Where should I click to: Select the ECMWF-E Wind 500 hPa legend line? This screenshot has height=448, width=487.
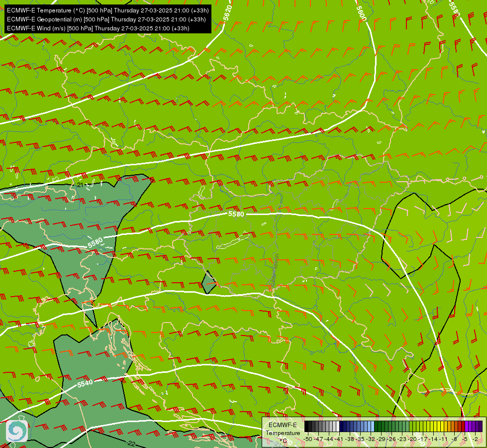pos(98,28)
